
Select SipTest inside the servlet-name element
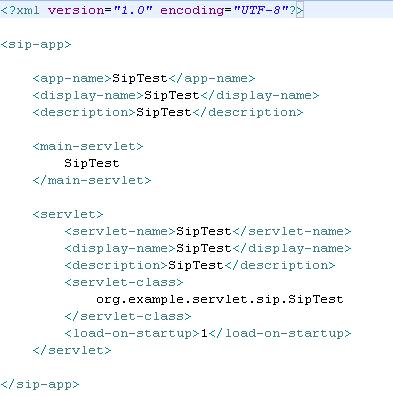click(204, 231)
